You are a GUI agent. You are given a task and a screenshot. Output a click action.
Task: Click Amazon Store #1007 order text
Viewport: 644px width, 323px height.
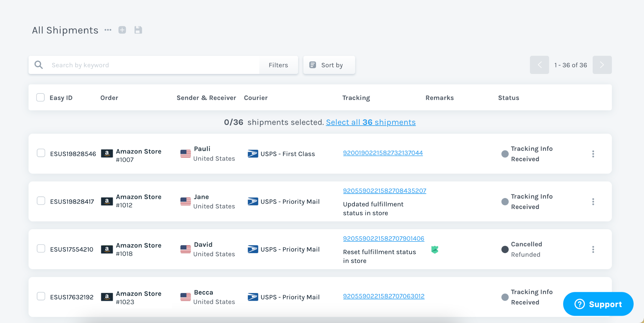[138, 156]
